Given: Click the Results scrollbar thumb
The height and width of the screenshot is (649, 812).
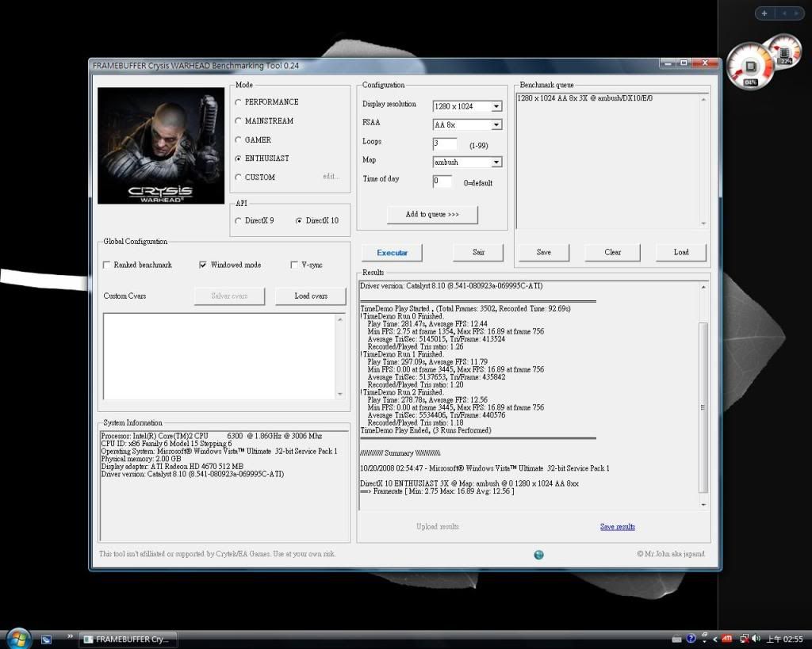Looking at the screenshot, I should point(703,407).
